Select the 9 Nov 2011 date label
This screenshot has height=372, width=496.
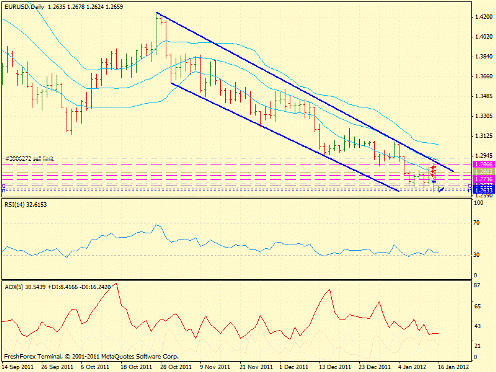[215, 367]
